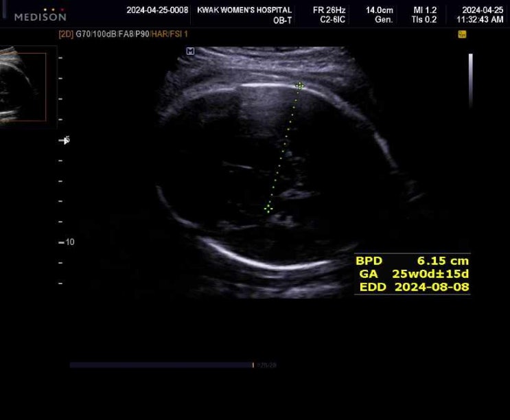The width and height of the screenshot is (510, 420).
Task: Select the [2D] mode label
Action: tap(67, 34)
